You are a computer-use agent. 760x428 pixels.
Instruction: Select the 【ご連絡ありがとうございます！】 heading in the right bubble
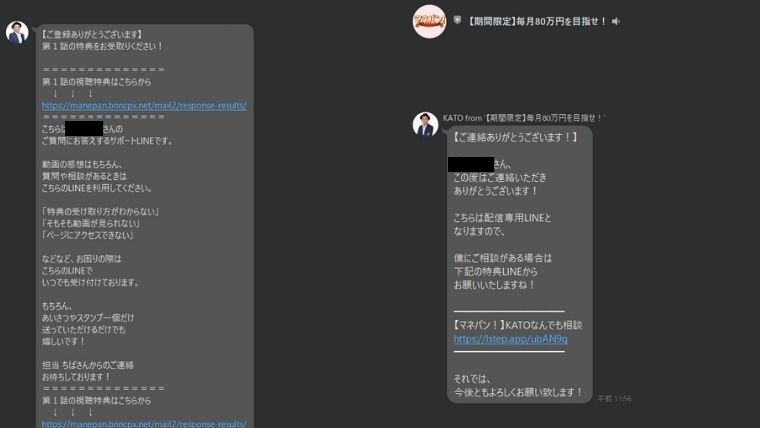[515, 137]
